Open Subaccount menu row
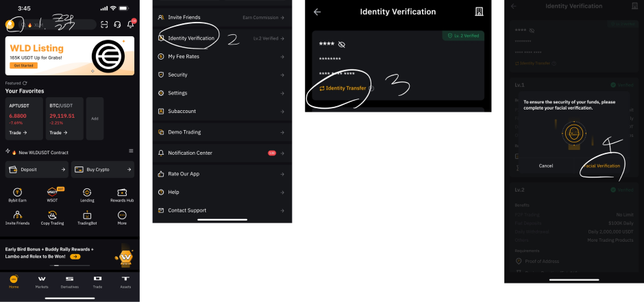The image size is (644, 302). [222, 111]
